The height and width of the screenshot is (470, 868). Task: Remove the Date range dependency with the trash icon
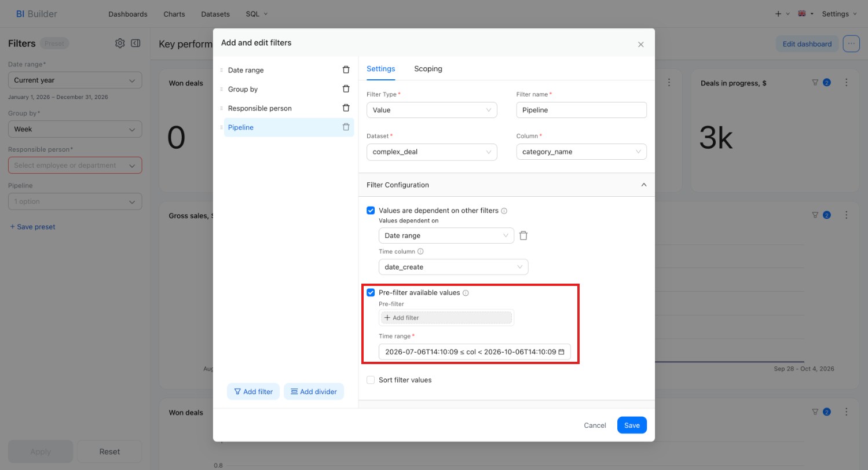pyautogui.click(x=523, y=236)
